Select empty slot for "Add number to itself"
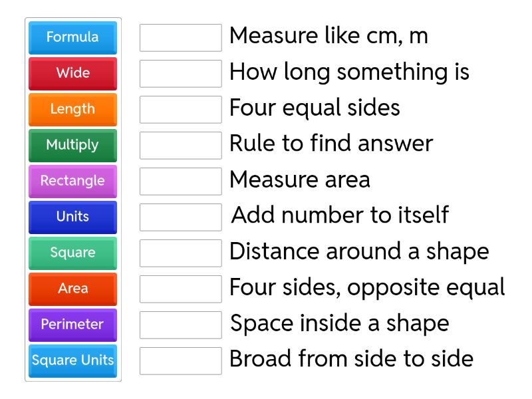 click(x=181, y=217)
